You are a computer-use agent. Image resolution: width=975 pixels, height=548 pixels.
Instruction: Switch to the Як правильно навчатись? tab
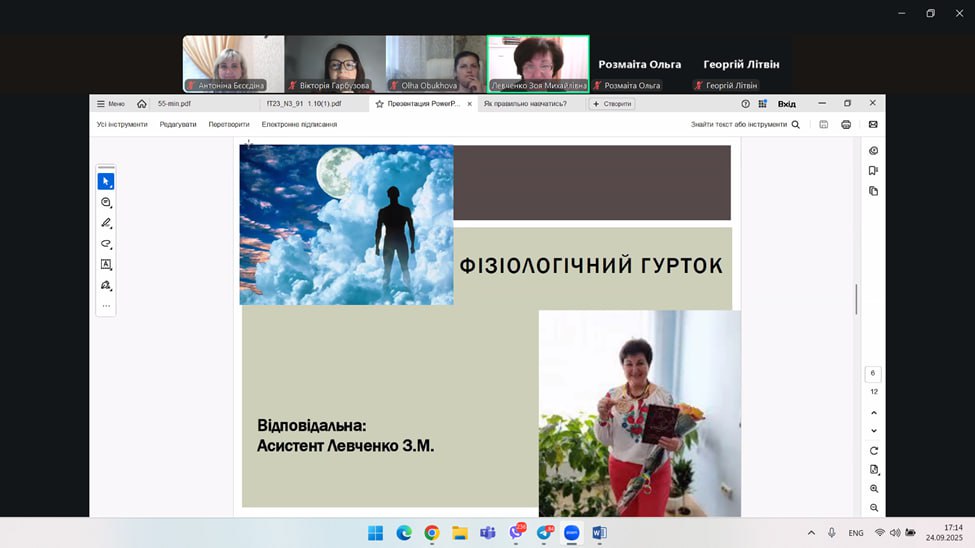(x=525, y=104)
